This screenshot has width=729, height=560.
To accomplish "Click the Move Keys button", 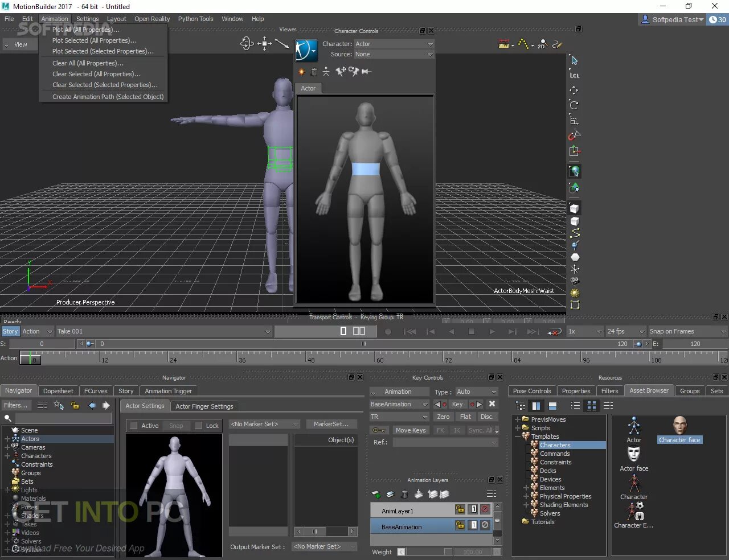I will 411,430.
